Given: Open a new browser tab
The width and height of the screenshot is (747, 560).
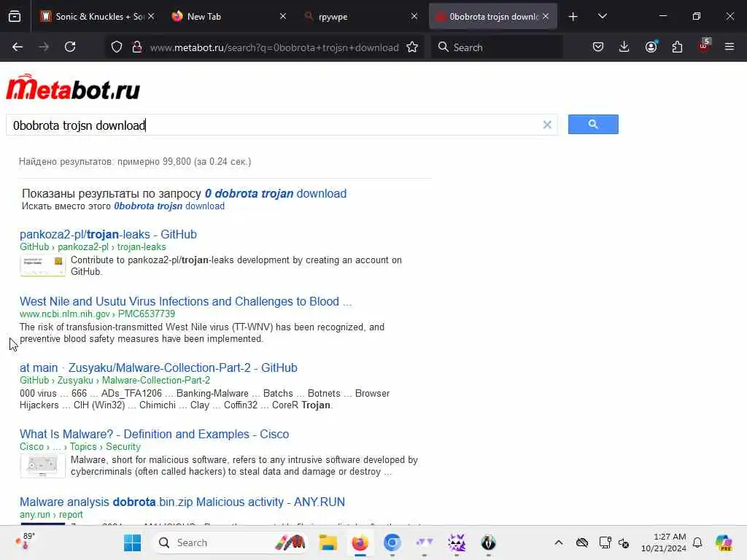Looking at the screenshot, I should coord(573,17).
